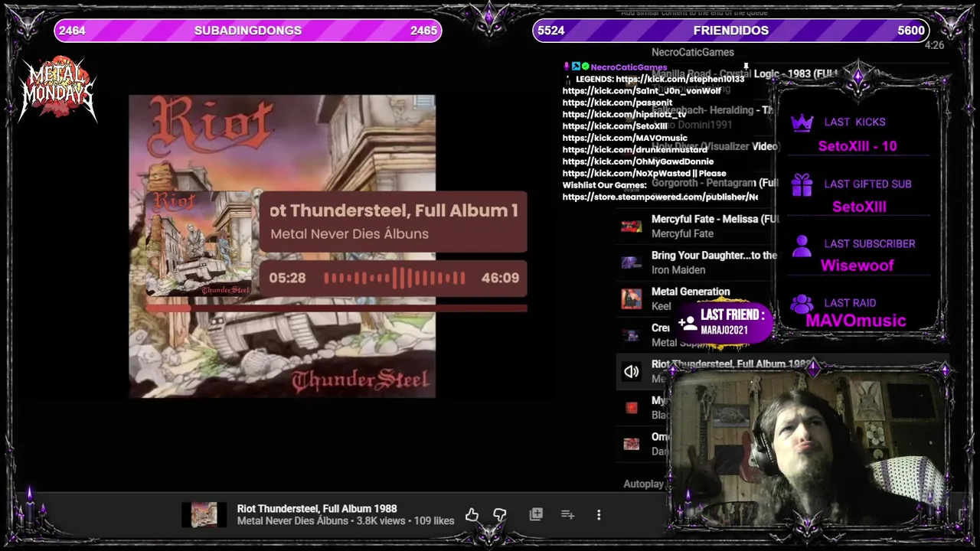Click the Riot album art in the now-playing widget

pyautogui.click(x=198, y=243)
